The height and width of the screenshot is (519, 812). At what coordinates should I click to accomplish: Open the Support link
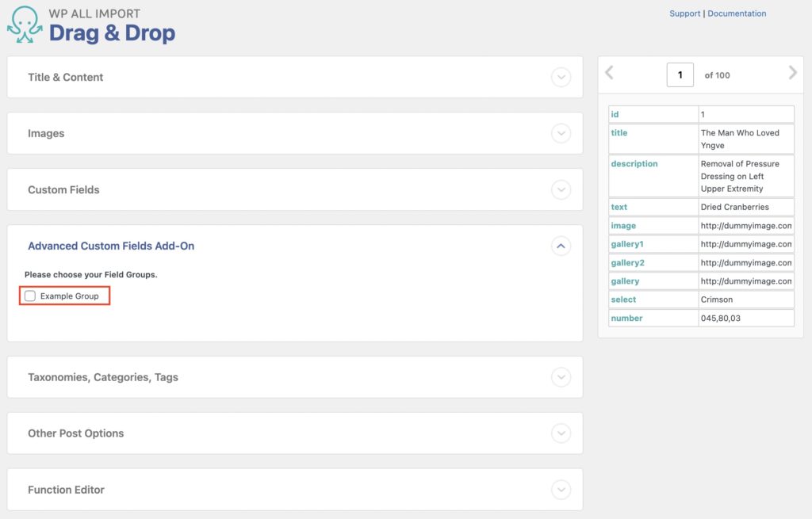click(684, 13)
